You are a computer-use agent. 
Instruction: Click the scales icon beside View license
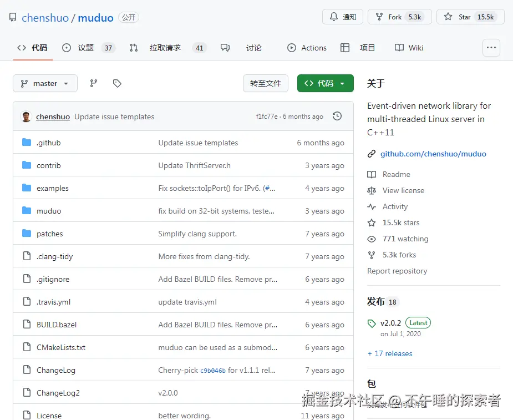372,190
